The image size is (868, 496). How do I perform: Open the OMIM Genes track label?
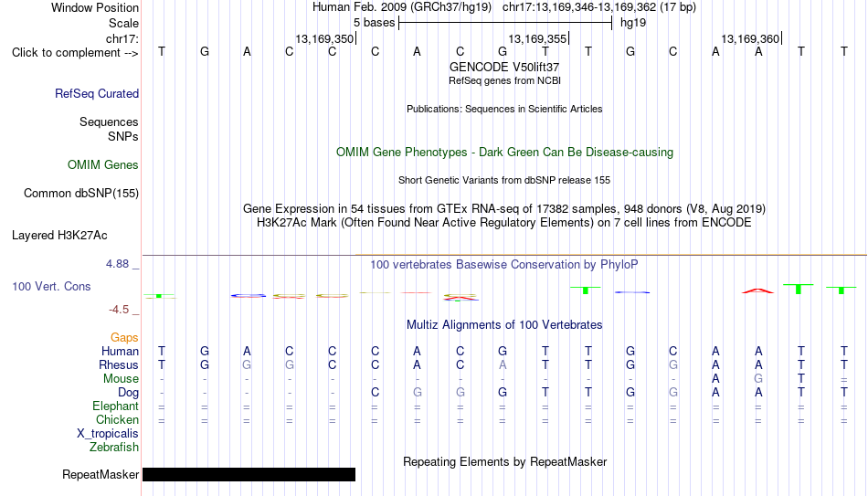click(x=102, y=165)
